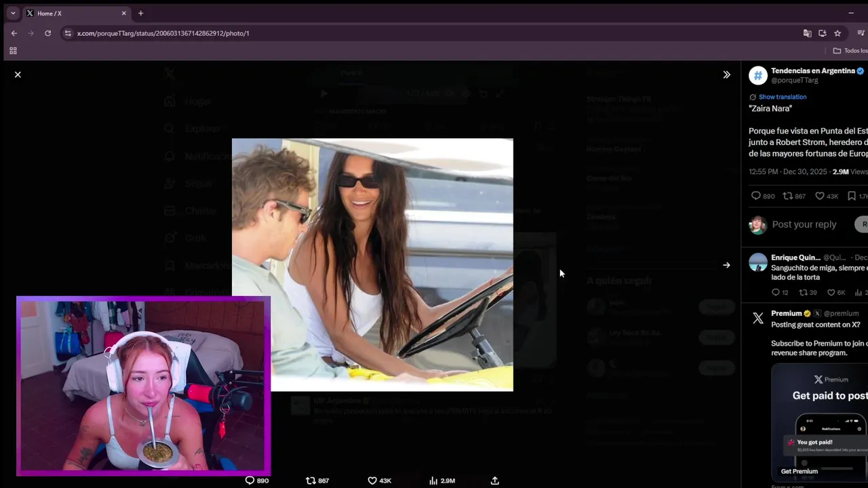Click the address bar URL

coord(163,33)
